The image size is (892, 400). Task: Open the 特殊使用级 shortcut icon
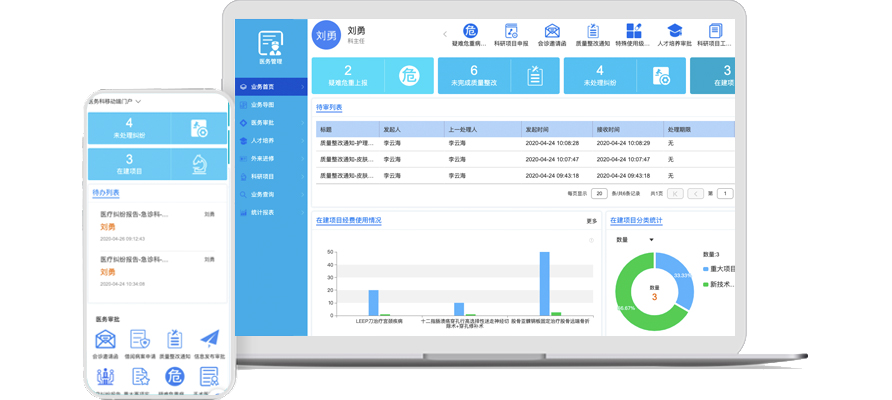tap(634, 31)
